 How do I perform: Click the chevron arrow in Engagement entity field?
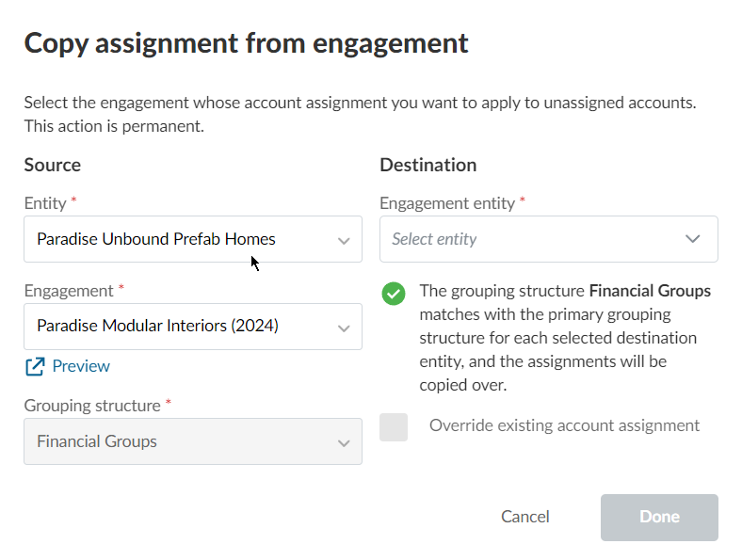click(693, 239)
